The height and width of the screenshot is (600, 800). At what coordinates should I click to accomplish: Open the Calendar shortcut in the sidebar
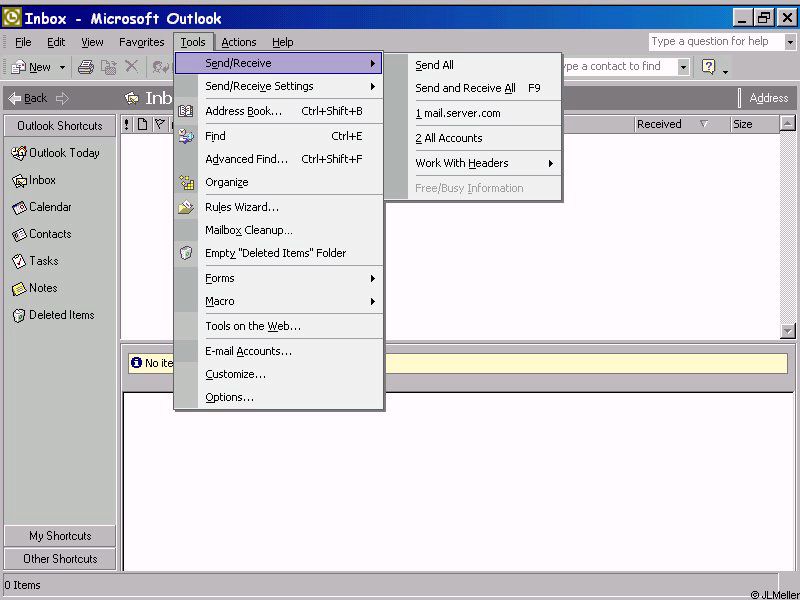tap(49, 207)
